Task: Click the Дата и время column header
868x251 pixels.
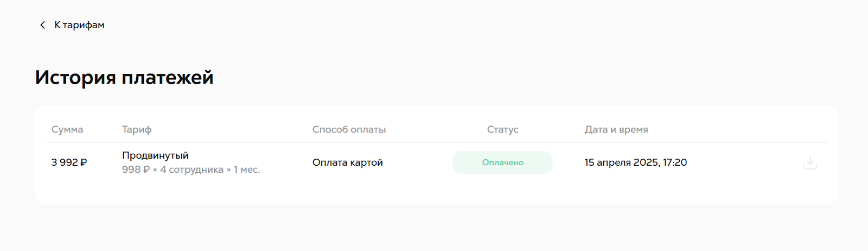Action: [x=616, y=129]
